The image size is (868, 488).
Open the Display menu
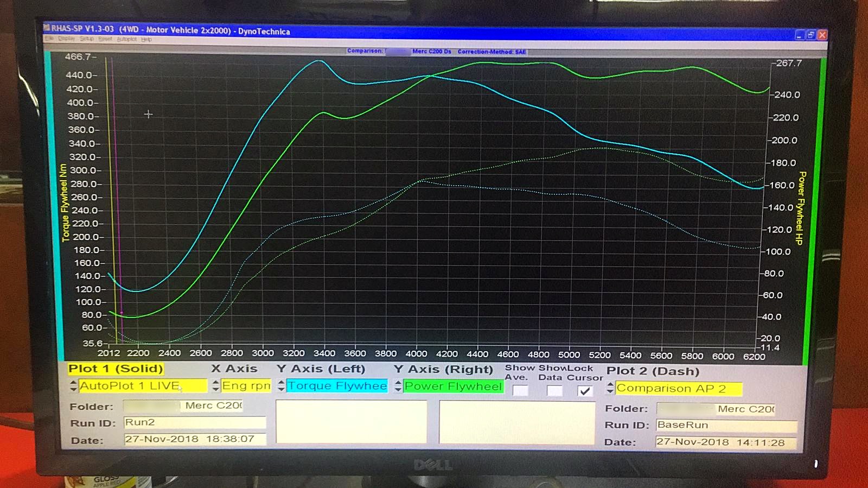(66, 39)
